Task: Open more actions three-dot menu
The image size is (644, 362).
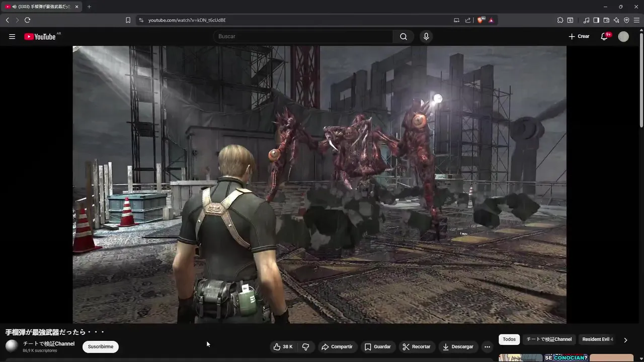Action: tap(487, 346)
